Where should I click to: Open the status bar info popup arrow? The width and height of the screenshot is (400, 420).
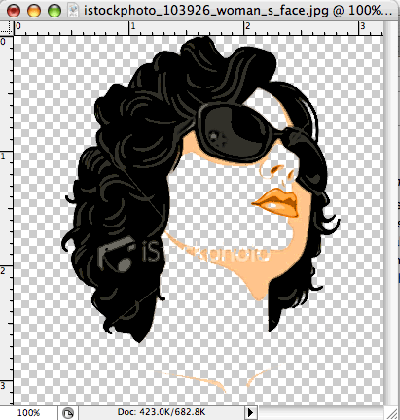pyautogui.click(x=250, y=413)
